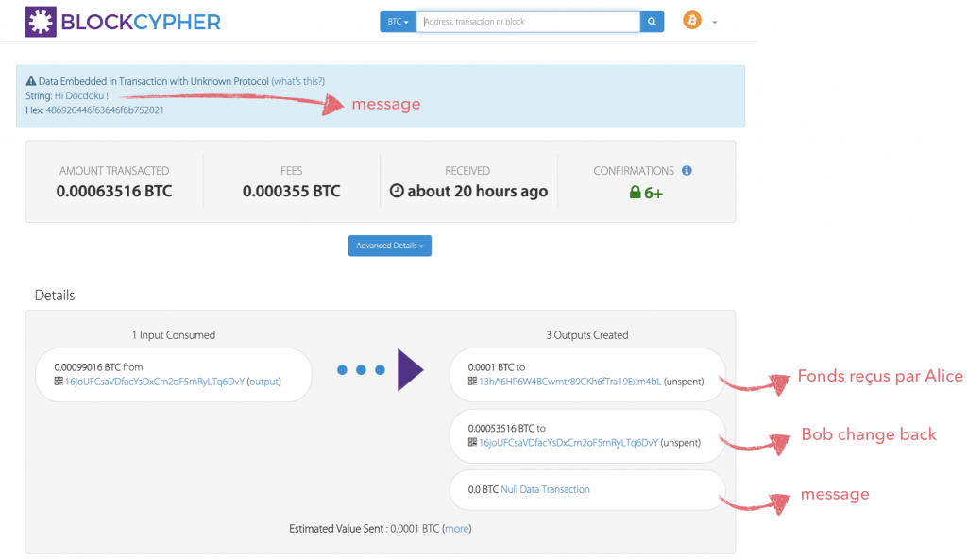Click the "output" link in input box
The width and height of the screenshot is (967, 560).
(x=263, y=382)
